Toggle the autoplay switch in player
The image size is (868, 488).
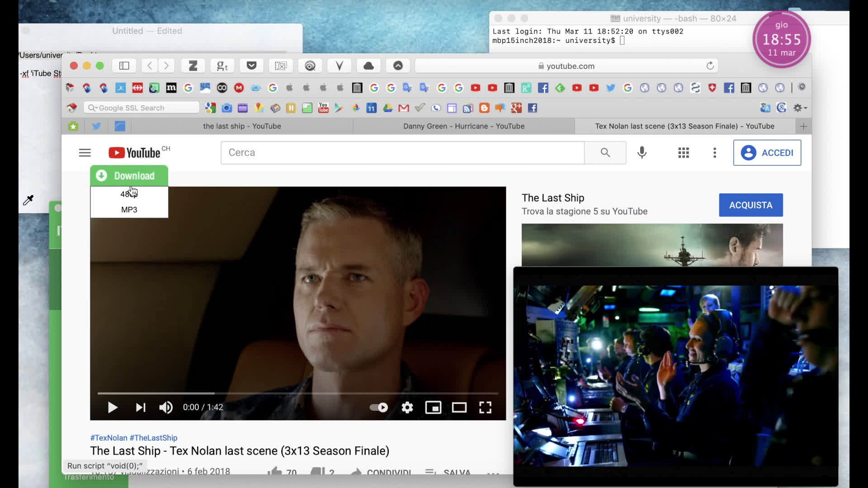[x=378, y=408]
